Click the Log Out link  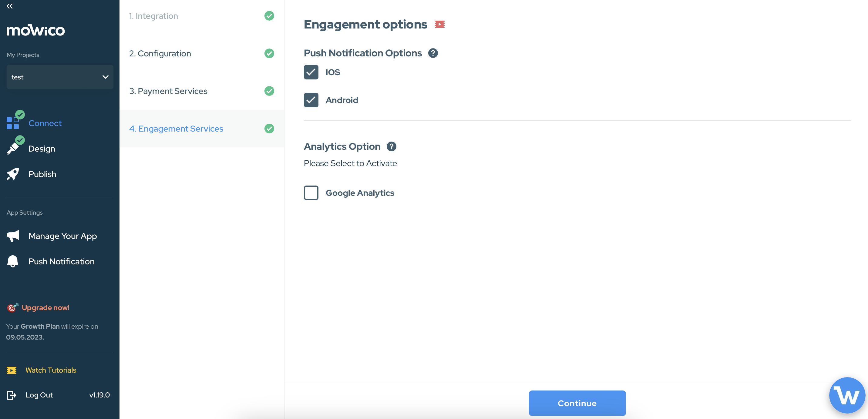pos(39,395)
